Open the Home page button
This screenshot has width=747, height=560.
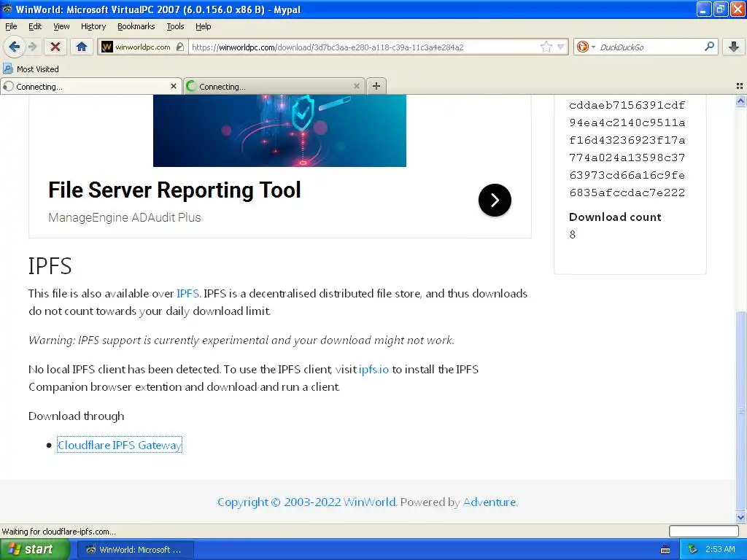(82, 47)
